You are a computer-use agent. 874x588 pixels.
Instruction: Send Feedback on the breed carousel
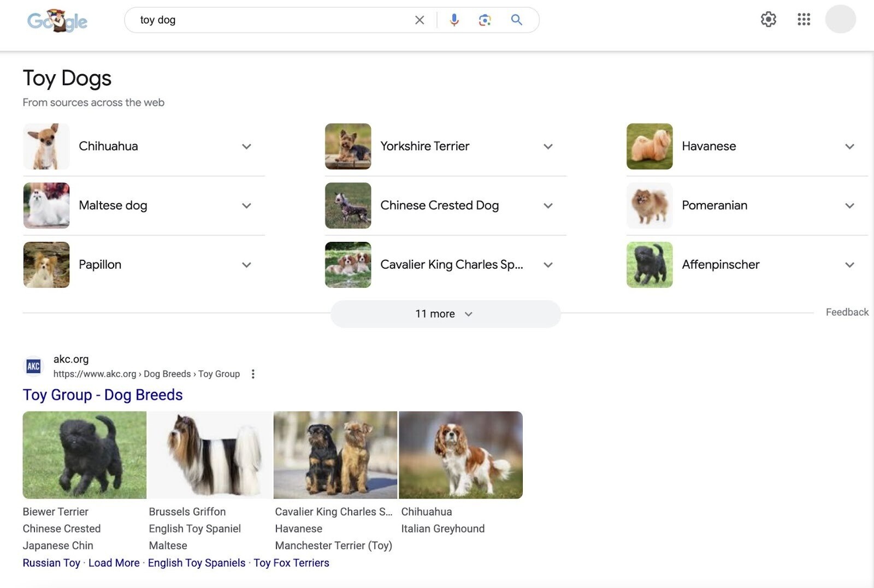pos(847,312)
